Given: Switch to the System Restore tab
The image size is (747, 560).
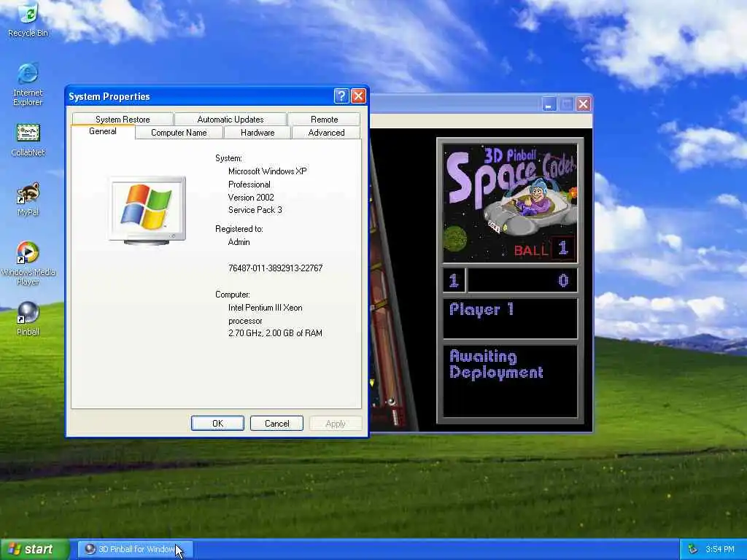Looking at the screenshot, I should tap(123, 119).
